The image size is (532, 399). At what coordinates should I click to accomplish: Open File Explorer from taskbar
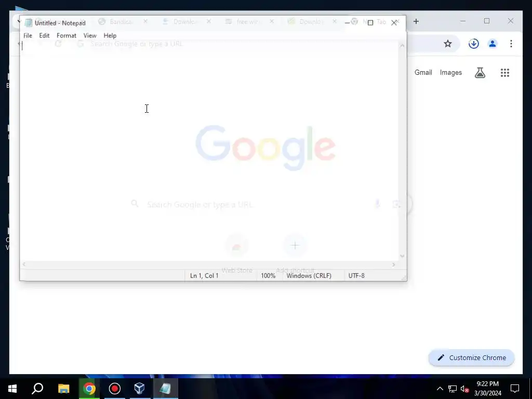pyautogui.click(x=63, y=389)
